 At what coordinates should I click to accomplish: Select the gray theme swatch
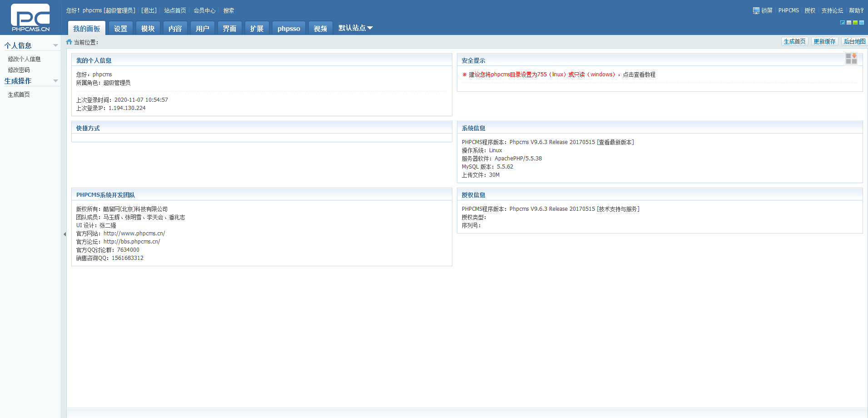pyautogui.click(x=849, y=22)
